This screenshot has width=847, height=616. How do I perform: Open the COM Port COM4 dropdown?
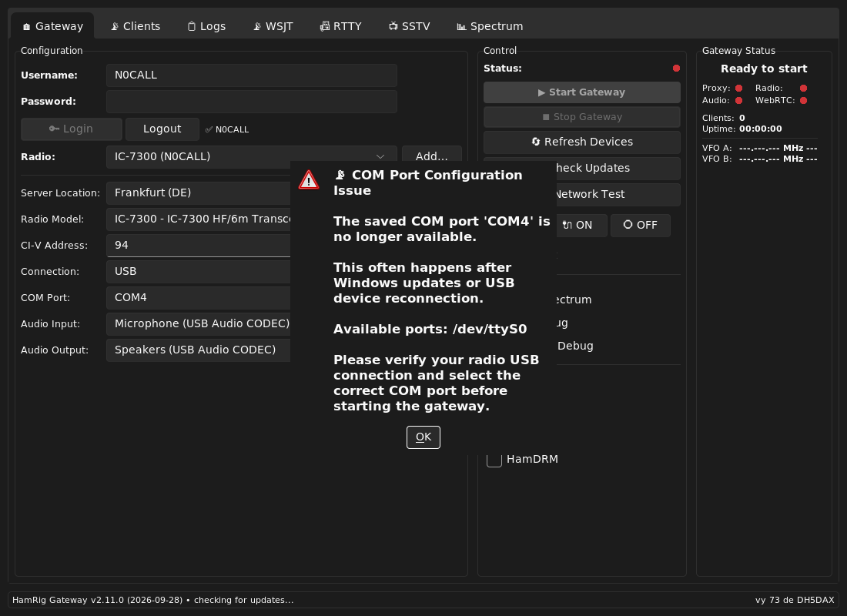198,297
